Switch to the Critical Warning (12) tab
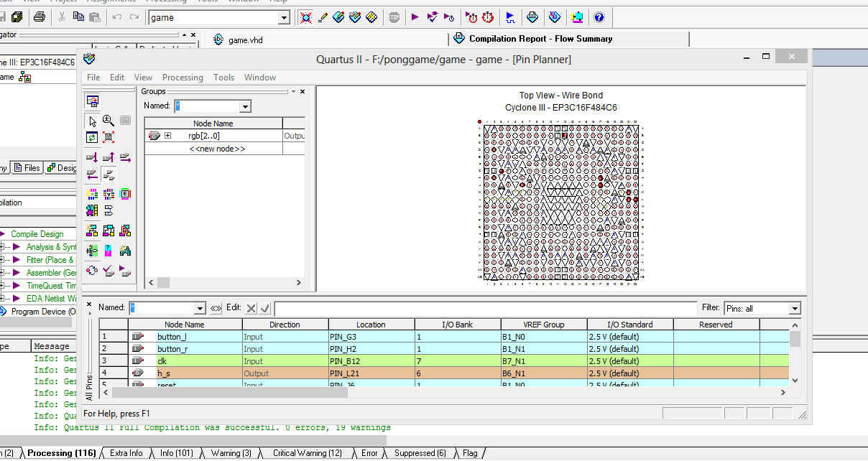This screenshot has height=461, width=868. [x=307, y=453]
